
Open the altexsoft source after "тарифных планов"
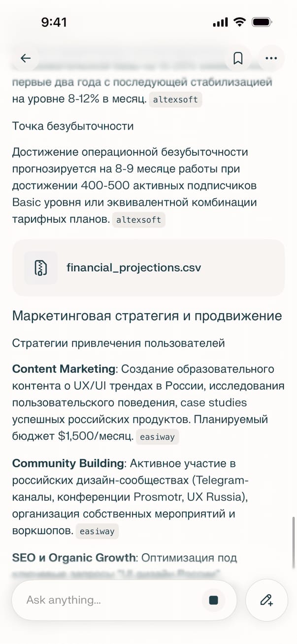click(139, 220)
